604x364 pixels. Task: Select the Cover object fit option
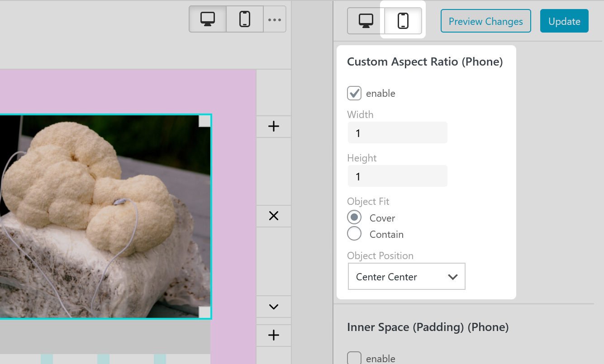(x=354, y=217)
